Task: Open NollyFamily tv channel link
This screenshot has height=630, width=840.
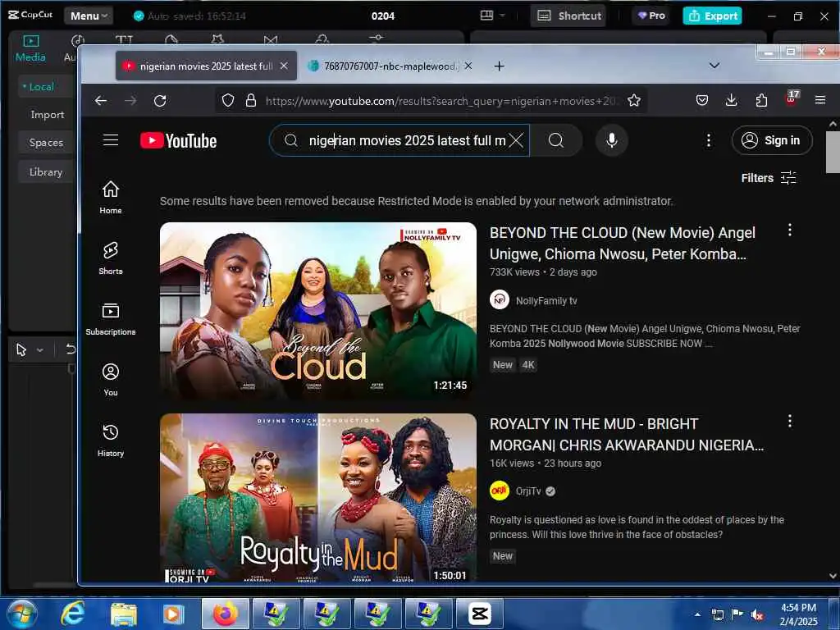Action: pos(546,300)
